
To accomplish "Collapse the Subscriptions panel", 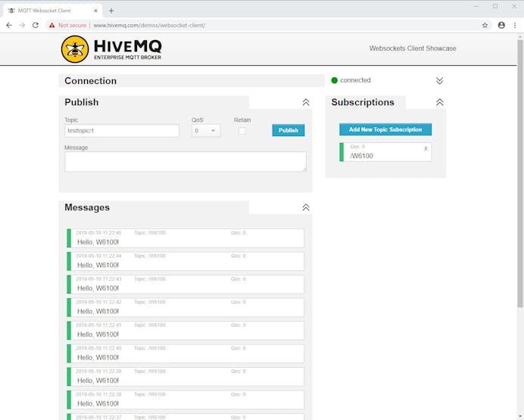I will pyautogui.click(x=439, y=102).
